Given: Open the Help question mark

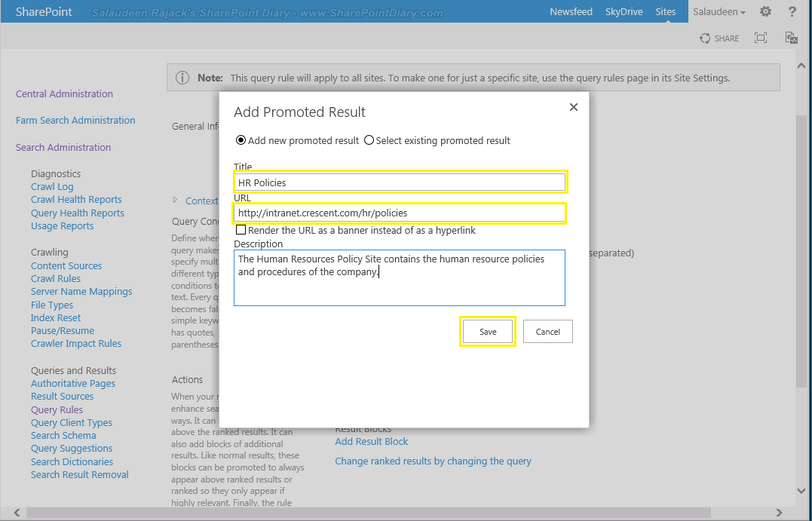Looking at the screenshot, I should (x=791, y=11).
